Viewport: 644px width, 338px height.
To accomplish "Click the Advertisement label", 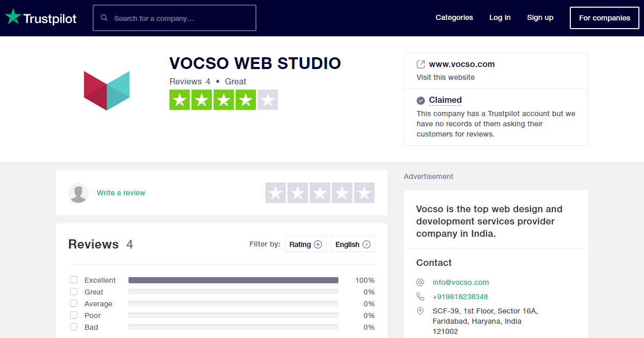I will pyautogui.click(x=428, y=176).
